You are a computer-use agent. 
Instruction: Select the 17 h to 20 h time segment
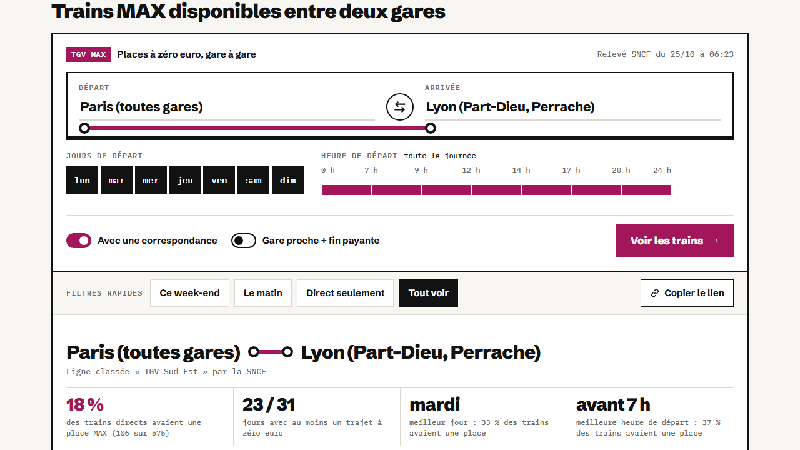click(596, 190)
